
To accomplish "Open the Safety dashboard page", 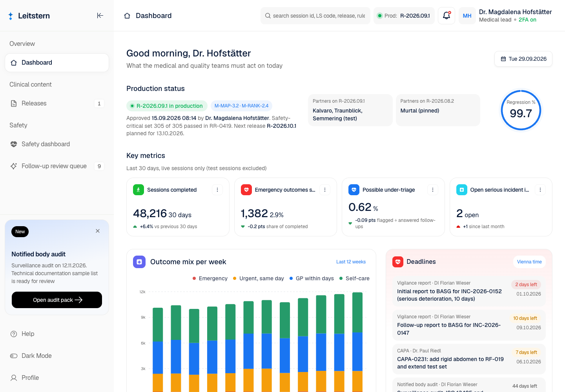I will 57,144.
